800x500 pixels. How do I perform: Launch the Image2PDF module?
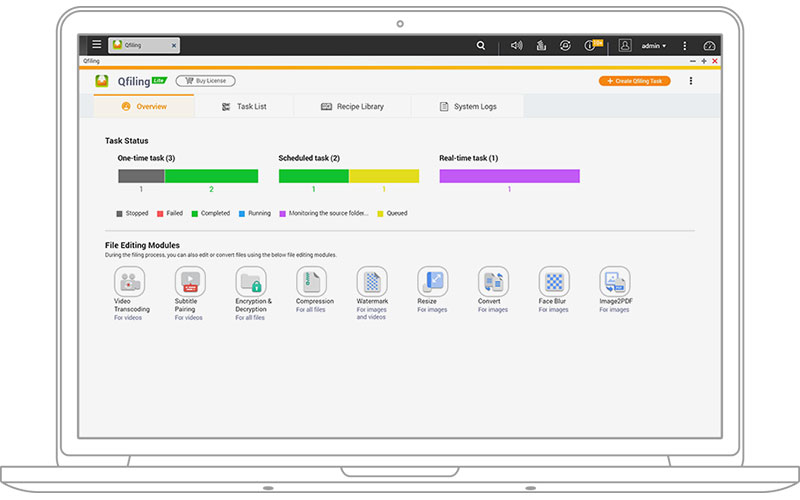615,282
